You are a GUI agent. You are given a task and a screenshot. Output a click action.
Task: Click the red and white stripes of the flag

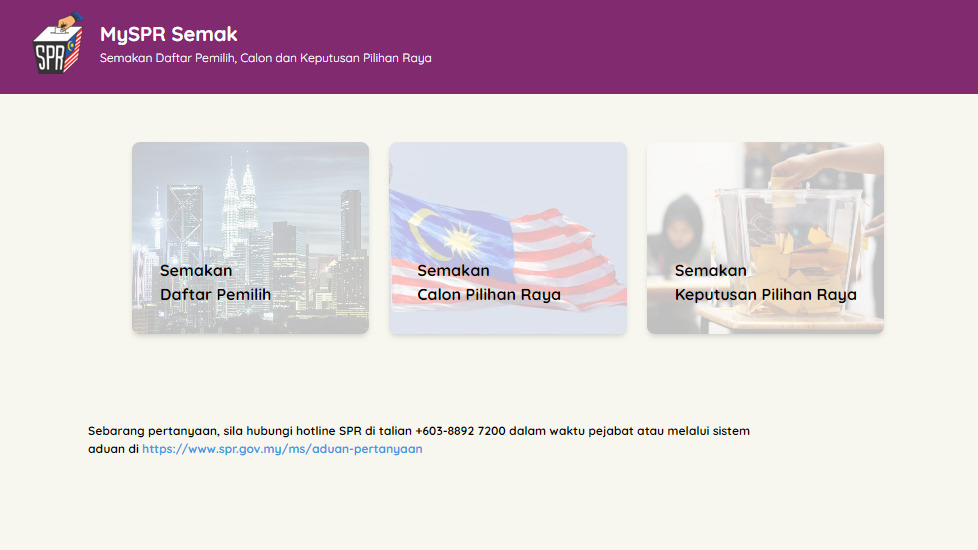tap(561, 256)
